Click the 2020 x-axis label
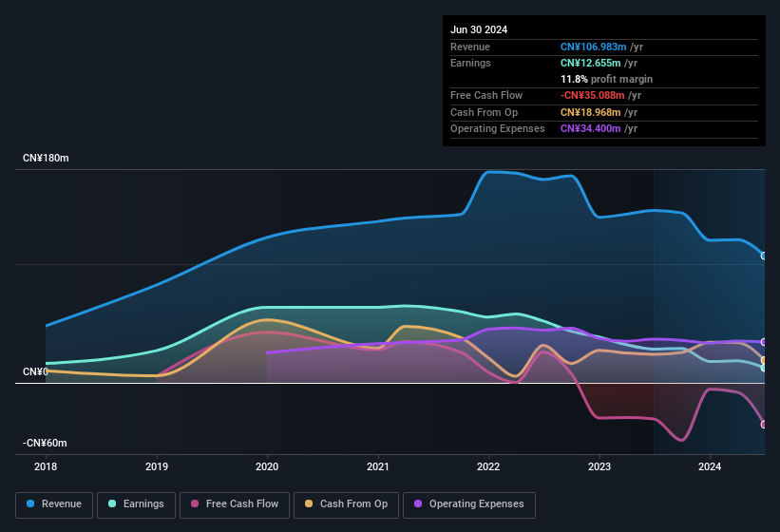The height and width of the screenshot is (532, 780). pyautogui.click(x=267, y=466)
